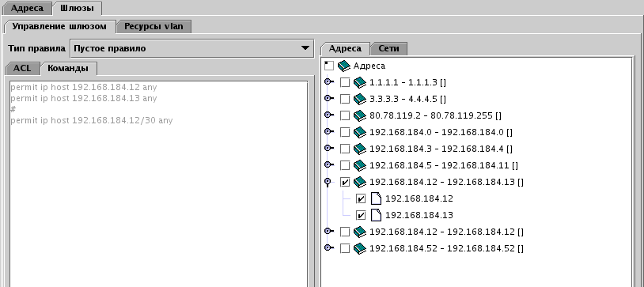
Task: Click book icon for 192.168.184.52 - 192.168.184.52
Action: point(360,248)
